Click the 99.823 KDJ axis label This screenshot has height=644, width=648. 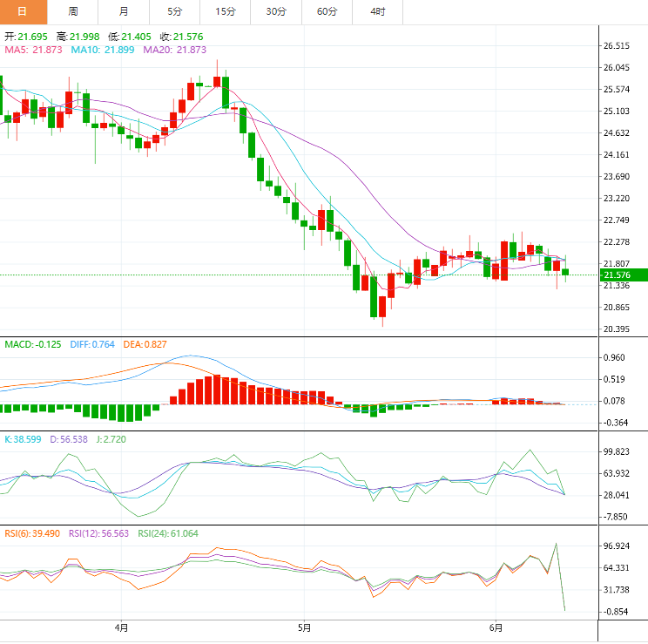[617, 451]
